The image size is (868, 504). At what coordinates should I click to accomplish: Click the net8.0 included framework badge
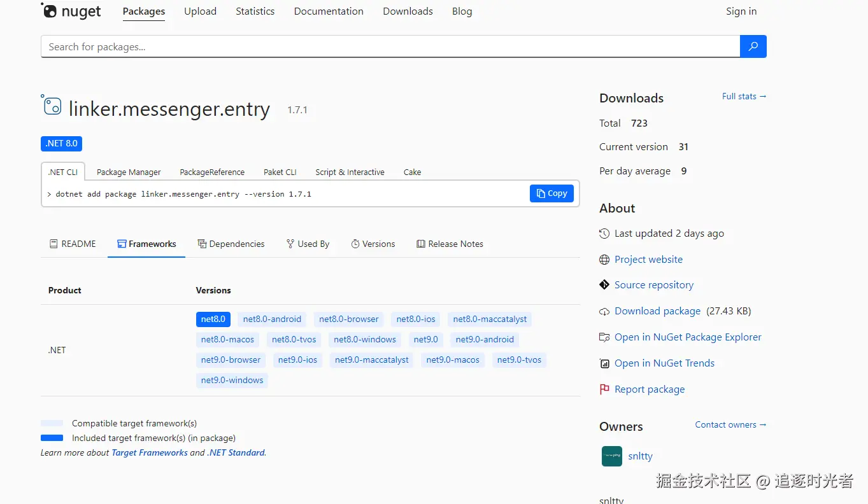click(213, 319)
